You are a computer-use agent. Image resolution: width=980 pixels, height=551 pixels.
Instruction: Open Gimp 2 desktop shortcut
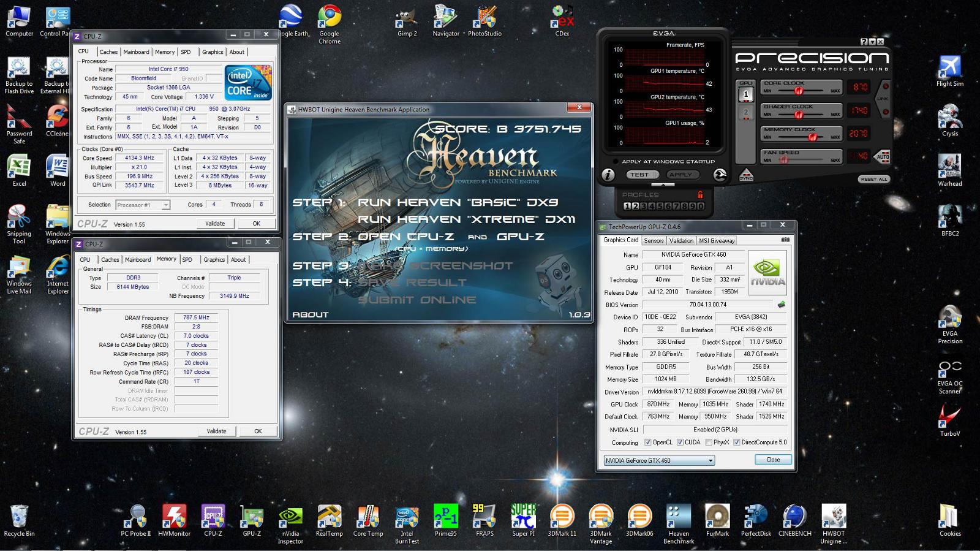407,22
